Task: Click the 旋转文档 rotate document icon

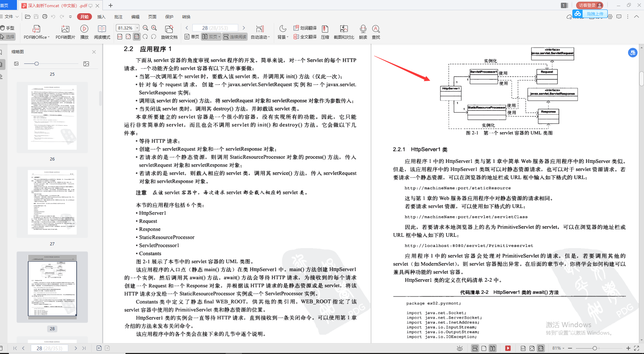Action: click(x=169, y=32)
